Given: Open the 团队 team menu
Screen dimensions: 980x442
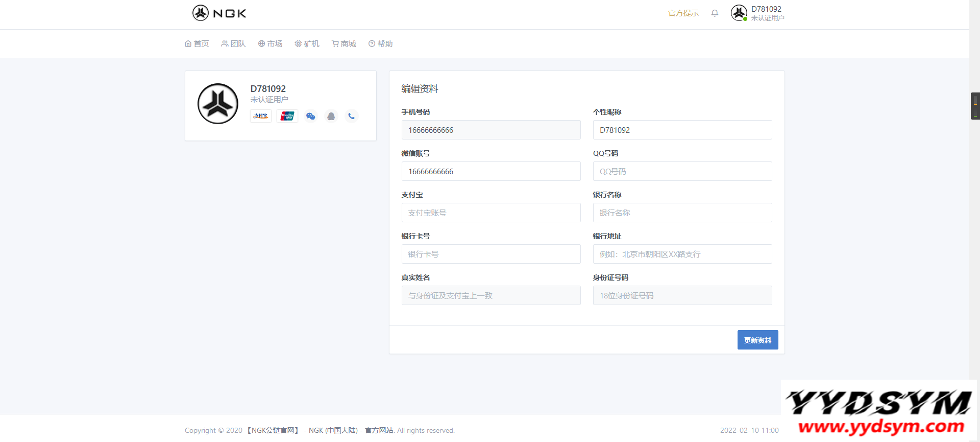Looking at the screenshot, I should coord(234,44).
